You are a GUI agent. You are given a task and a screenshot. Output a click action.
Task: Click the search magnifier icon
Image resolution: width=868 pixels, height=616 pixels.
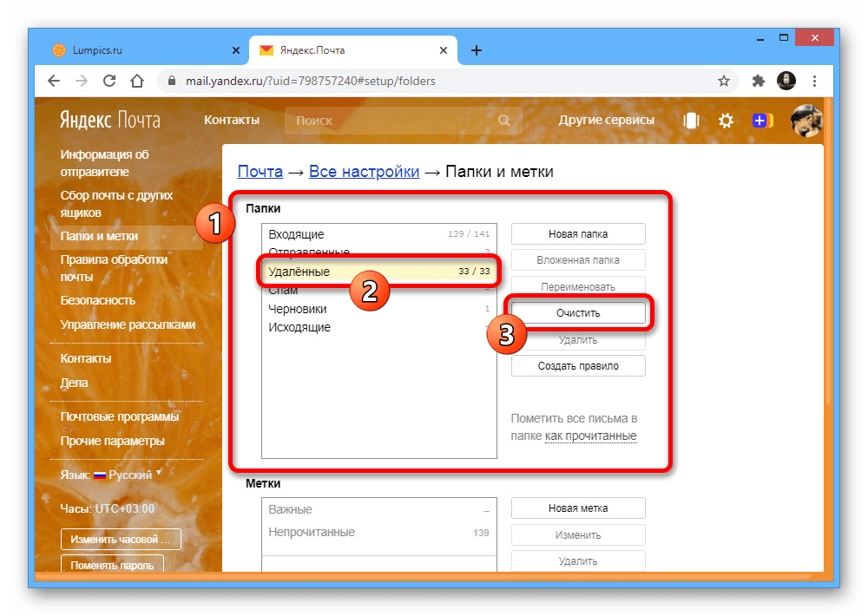click(504, 121)
